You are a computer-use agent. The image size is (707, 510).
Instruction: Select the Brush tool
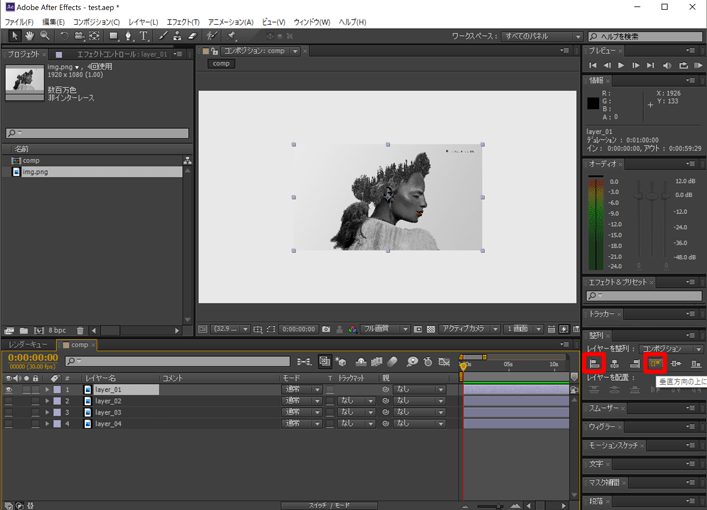coord(163,36)
